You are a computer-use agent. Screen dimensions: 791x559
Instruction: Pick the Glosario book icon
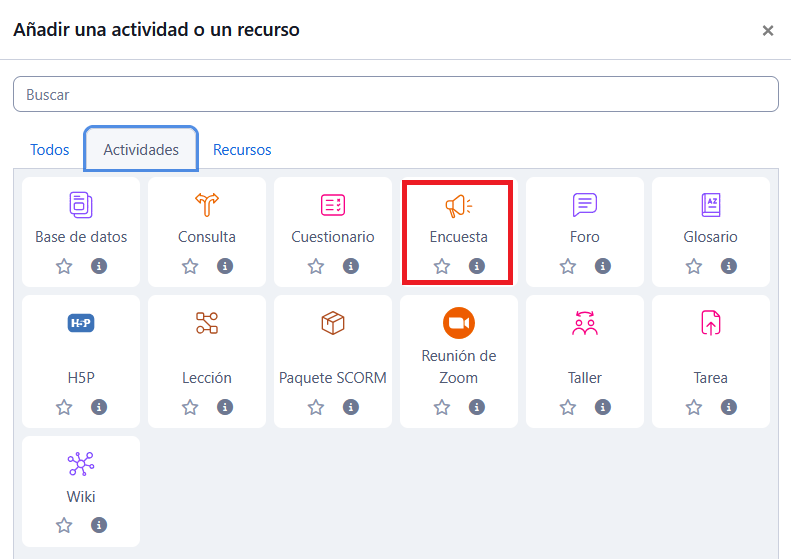pyautogui.click(x=711, y=205)
